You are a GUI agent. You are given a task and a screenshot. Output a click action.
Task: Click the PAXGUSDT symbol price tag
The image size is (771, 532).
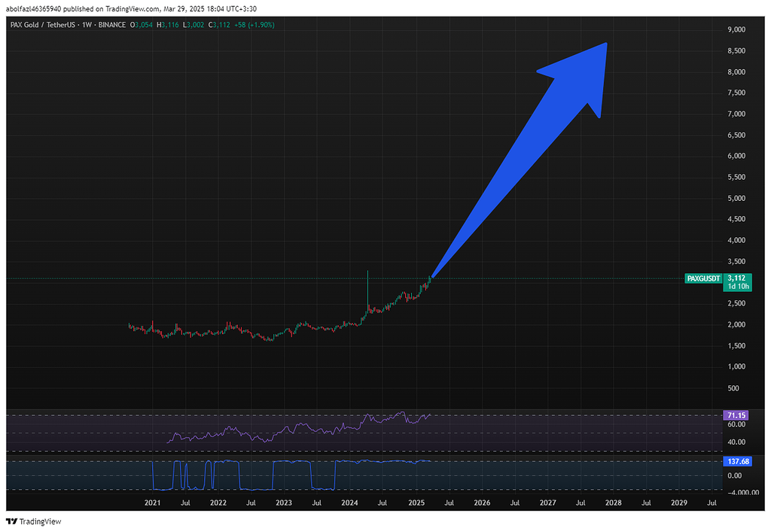pyautogui.click(x=703, y=278)
